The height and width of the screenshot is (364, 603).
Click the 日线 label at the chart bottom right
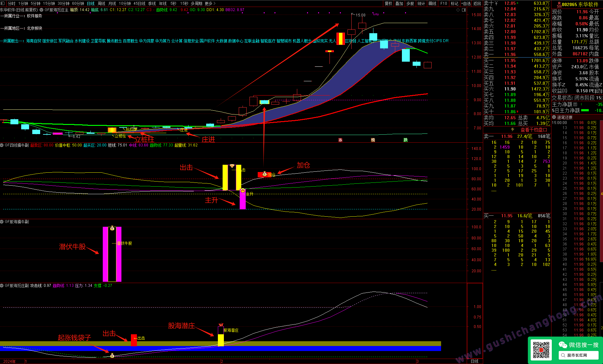point(475,361)
